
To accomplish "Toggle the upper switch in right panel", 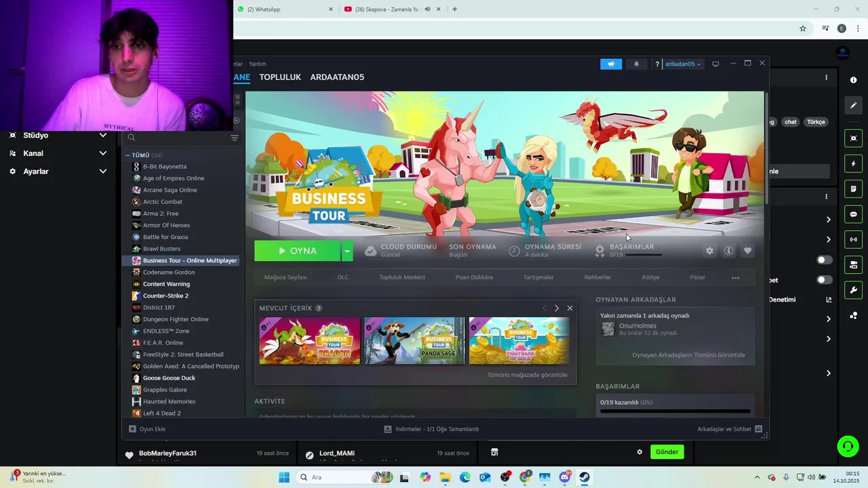I will click(824, 260).
